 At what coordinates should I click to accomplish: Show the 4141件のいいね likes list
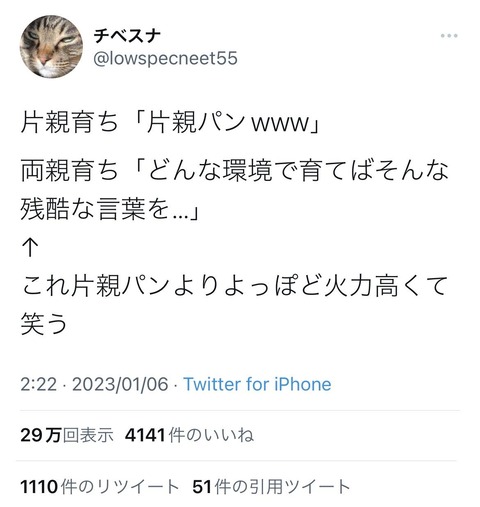(x=189, y=435)
